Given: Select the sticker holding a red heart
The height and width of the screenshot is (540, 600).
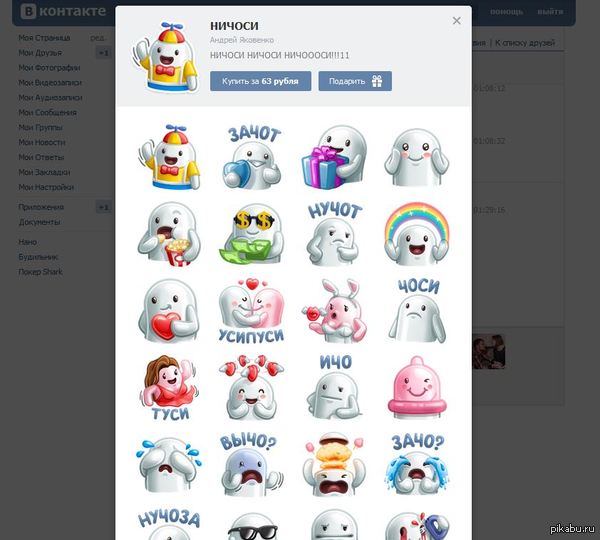Looking at the screenshot, I should click(x=169, y=311).
